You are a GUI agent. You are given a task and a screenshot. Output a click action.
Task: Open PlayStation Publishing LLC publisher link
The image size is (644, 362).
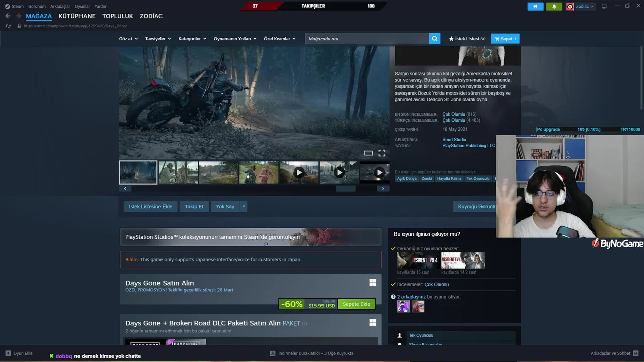[x=468, y=146]
